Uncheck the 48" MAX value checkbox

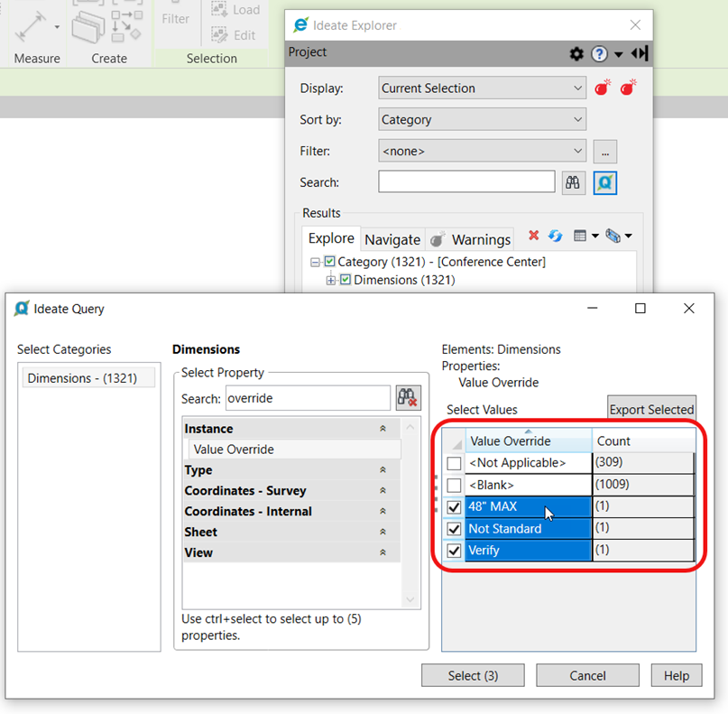click(454, 506)
